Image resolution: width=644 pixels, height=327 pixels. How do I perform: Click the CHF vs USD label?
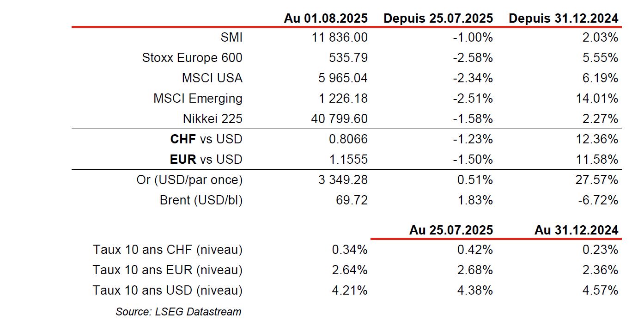(206, 139)
